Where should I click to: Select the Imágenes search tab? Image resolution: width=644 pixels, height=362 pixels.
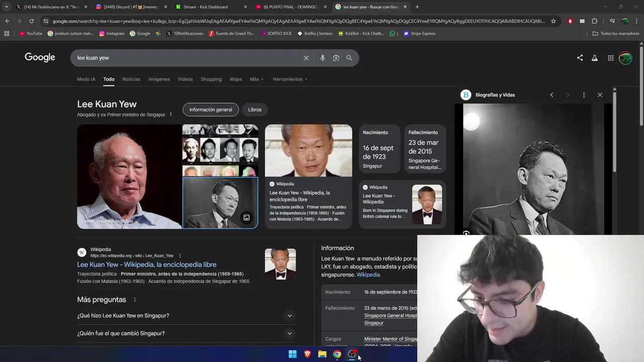(x=159, y=79)
